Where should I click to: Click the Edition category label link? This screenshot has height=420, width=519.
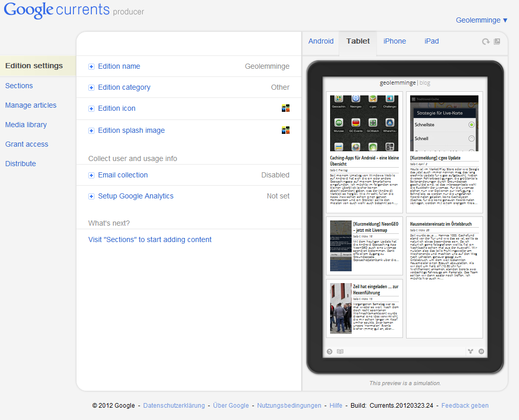click(124, 87)
